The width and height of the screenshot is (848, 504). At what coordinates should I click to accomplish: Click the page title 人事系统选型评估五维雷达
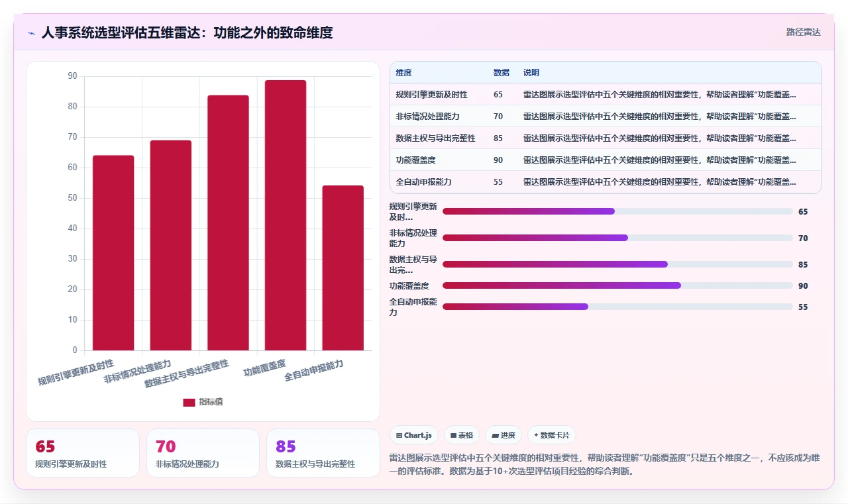(187, 32)
